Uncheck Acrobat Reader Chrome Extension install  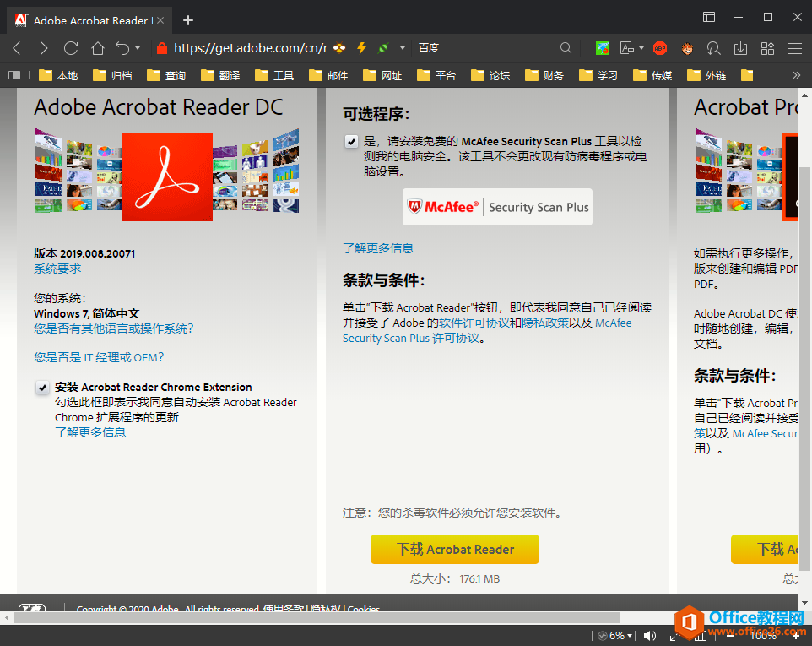tap(42, 388)
